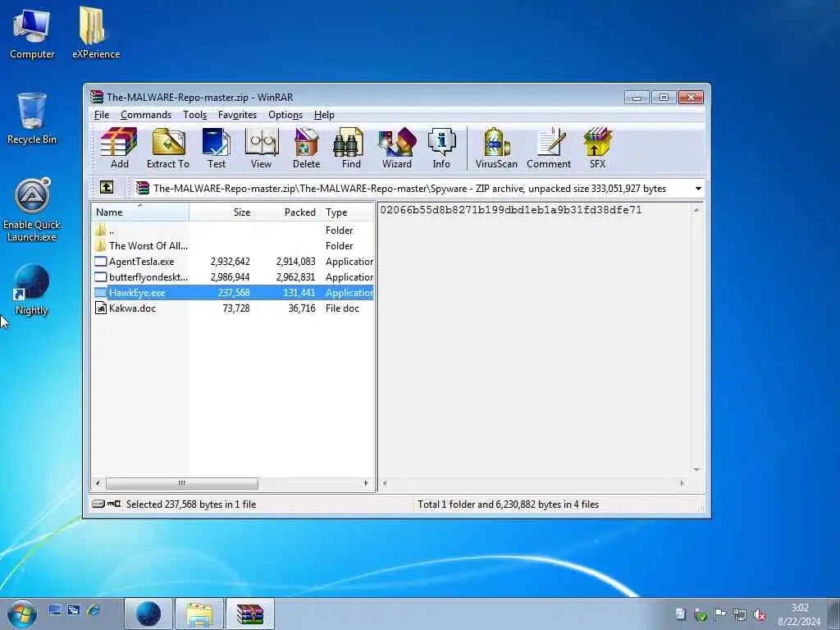Click file list scroll right arrow
The width and height of the screenshot is (840, 630).
tap(366, 483)
